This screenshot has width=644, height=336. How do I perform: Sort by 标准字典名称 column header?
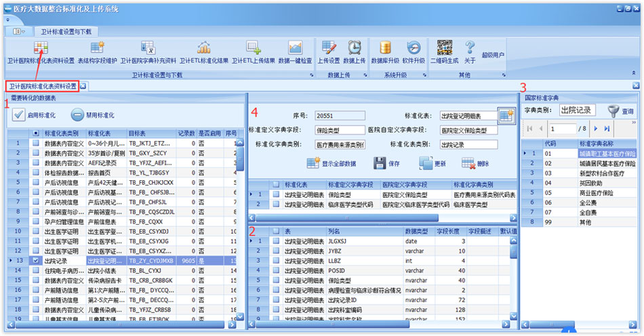point(607,143)
